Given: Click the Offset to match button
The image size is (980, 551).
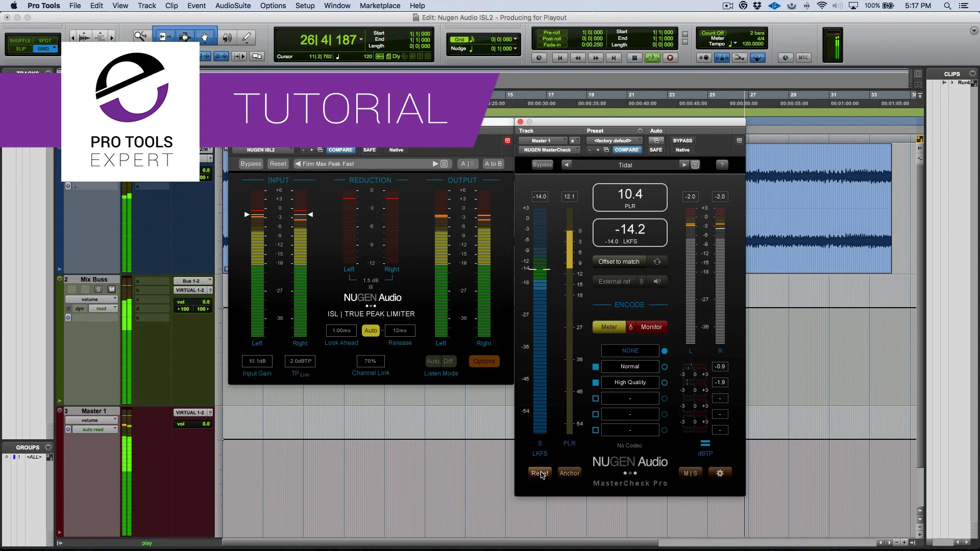Looking at the screenshot, I should tap(619, 261).
